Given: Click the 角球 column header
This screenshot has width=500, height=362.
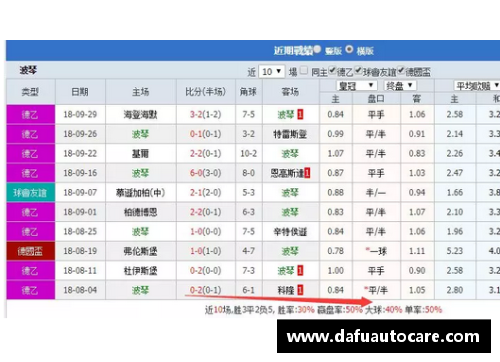Looking at the screenshot, I should [x=249, y=92].
